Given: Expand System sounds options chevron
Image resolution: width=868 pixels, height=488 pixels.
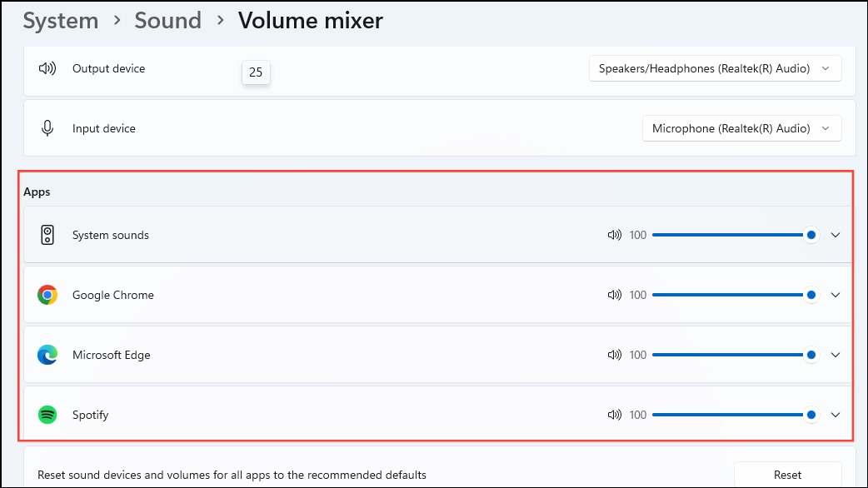Looking at the screenshot, I should pyautogui.click(x=836, y=235).
